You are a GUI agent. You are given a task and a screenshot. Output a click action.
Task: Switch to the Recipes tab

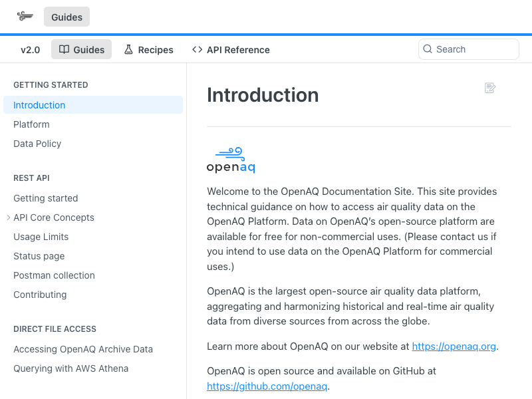pyautogui.click(x=148, y=49)
